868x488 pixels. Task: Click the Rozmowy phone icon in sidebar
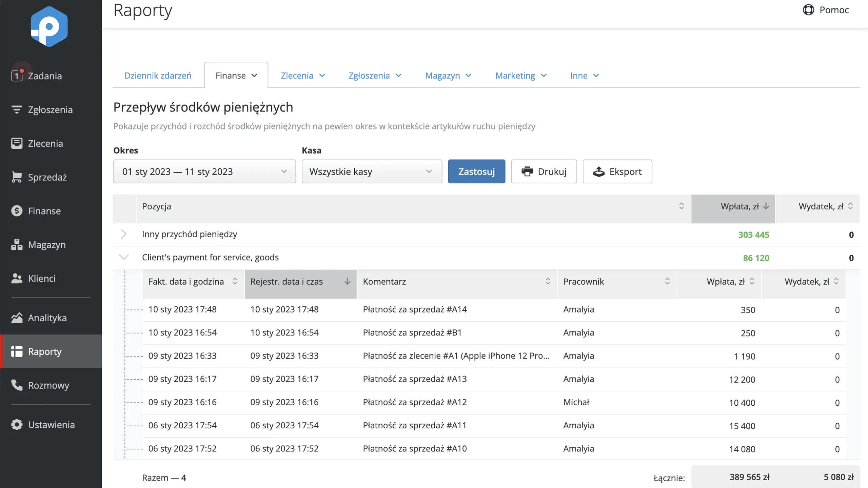pos(17,385)
